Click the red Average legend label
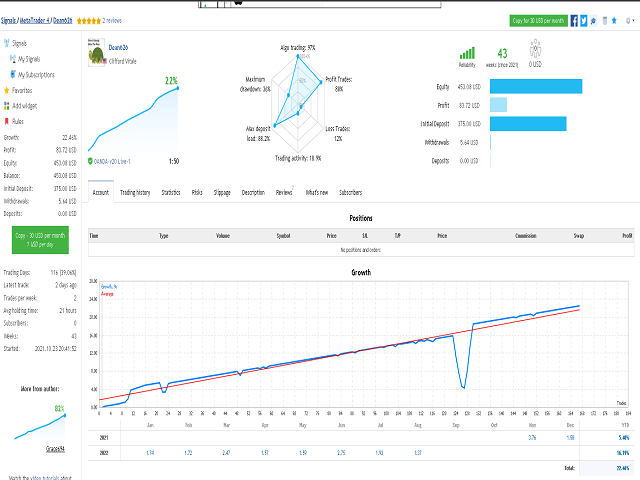This screenshot has height=480, width=640. [x=107, y=294]
